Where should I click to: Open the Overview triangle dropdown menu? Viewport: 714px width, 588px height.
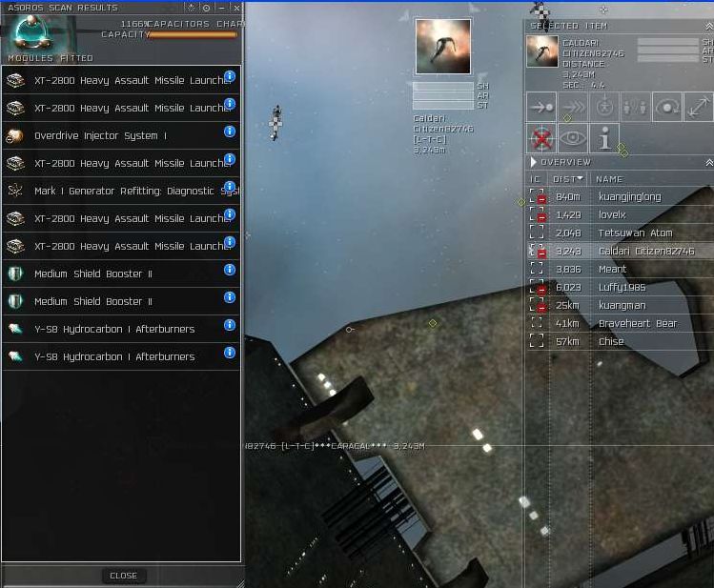(x=534, y=163)
